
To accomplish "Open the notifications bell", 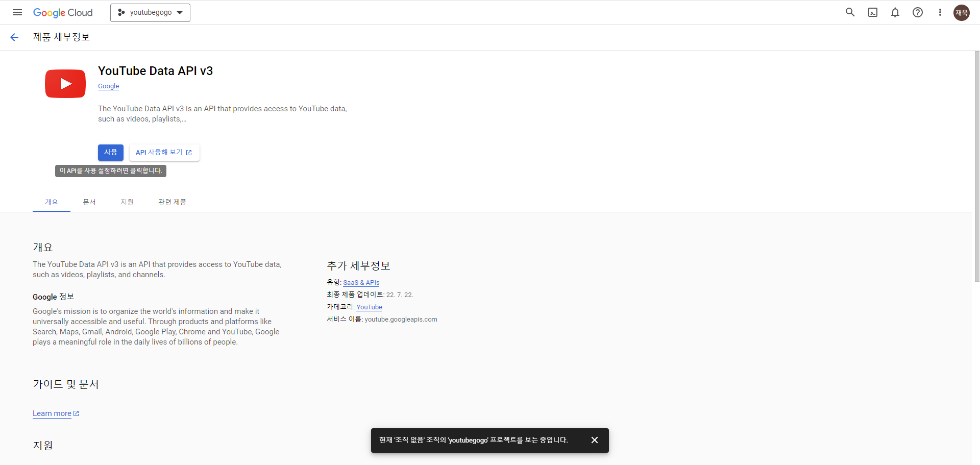I will 895,12.
